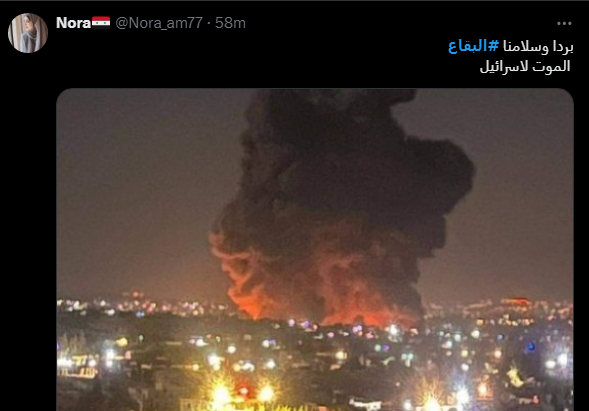589x411 pixels.
Task: Open the three-dot more options menu
Action: tap(564, 23)
